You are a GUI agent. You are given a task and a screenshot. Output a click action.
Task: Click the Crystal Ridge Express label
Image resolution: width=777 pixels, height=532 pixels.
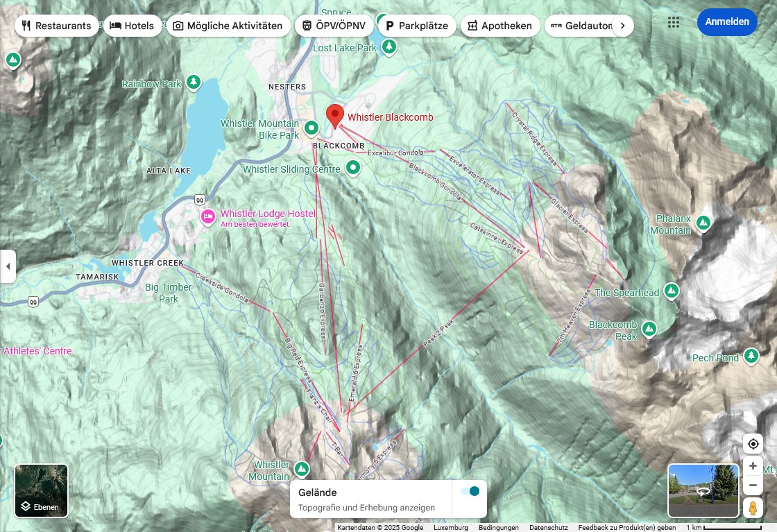click(534, 139)
